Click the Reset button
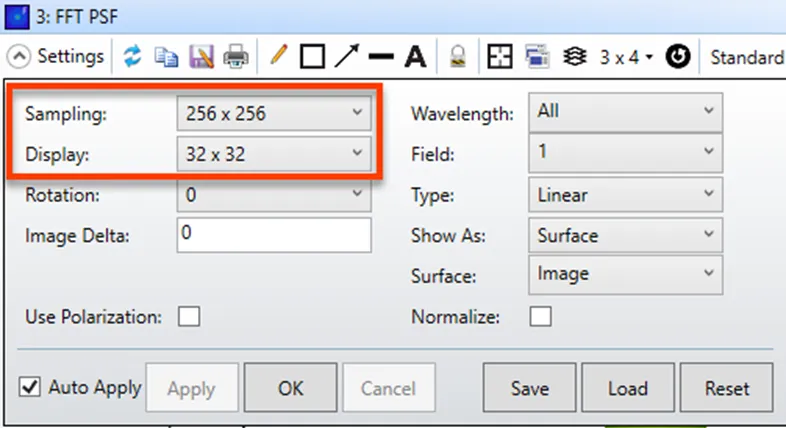This screenshot has width=786, height=428. pos(726,389)
